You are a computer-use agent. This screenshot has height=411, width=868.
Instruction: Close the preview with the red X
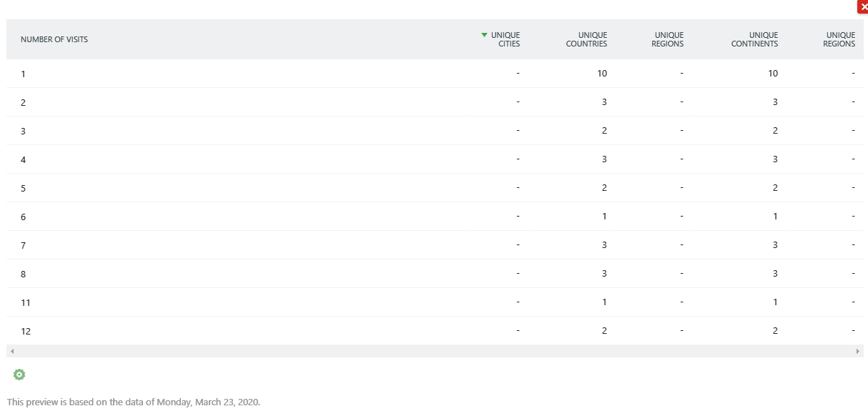(862, 7)
